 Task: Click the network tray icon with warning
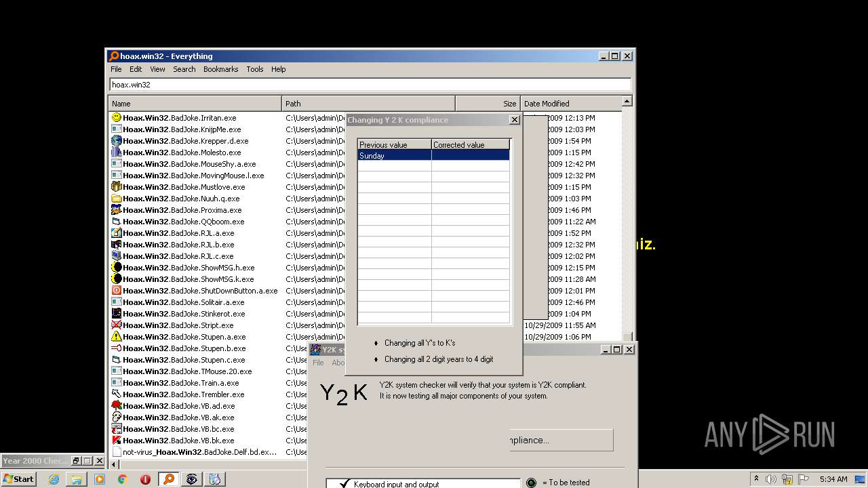(x=787, y=479)
